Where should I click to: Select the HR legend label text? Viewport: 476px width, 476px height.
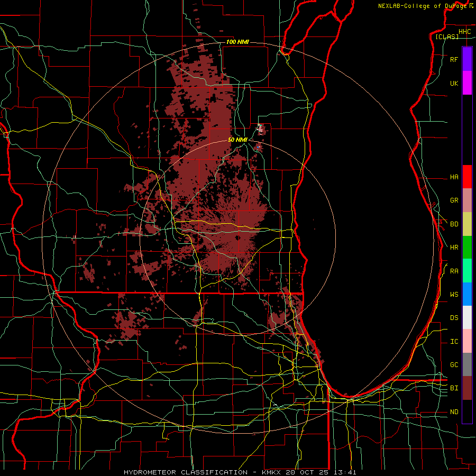point(454,248)
